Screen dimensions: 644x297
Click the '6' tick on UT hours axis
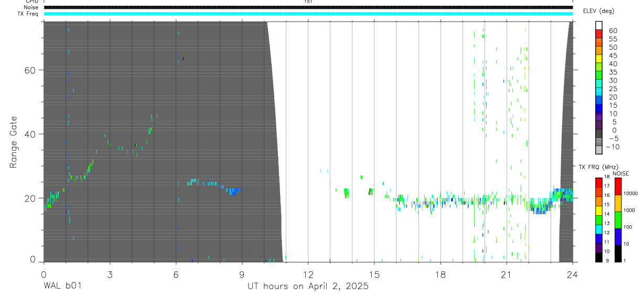tap(176, 274)
